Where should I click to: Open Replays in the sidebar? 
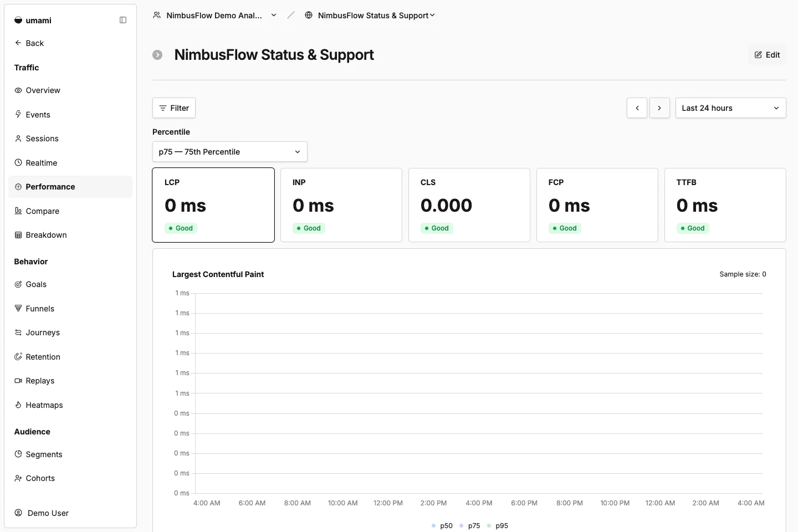tap(70, 381)
